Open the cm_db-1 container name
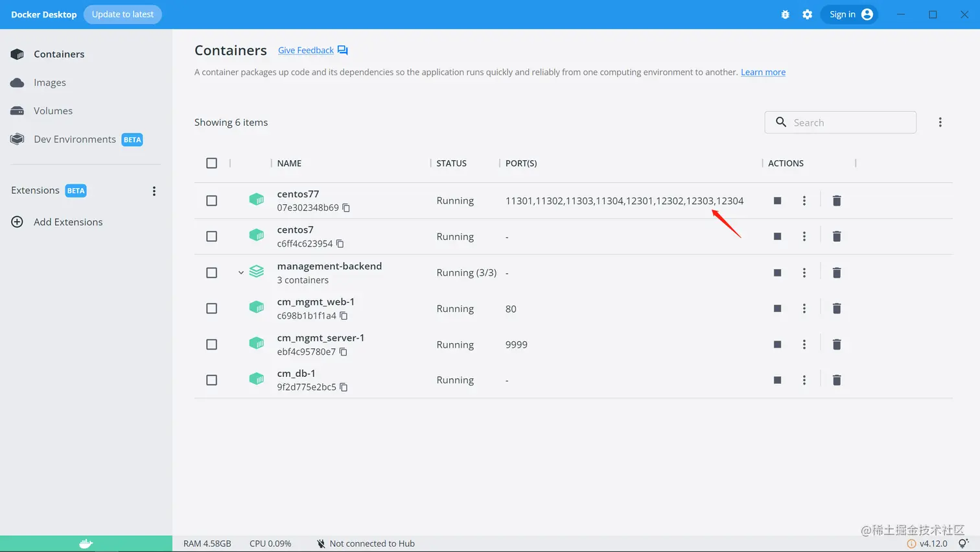Viewport: 980px width, 552px height. pos(296,373)
